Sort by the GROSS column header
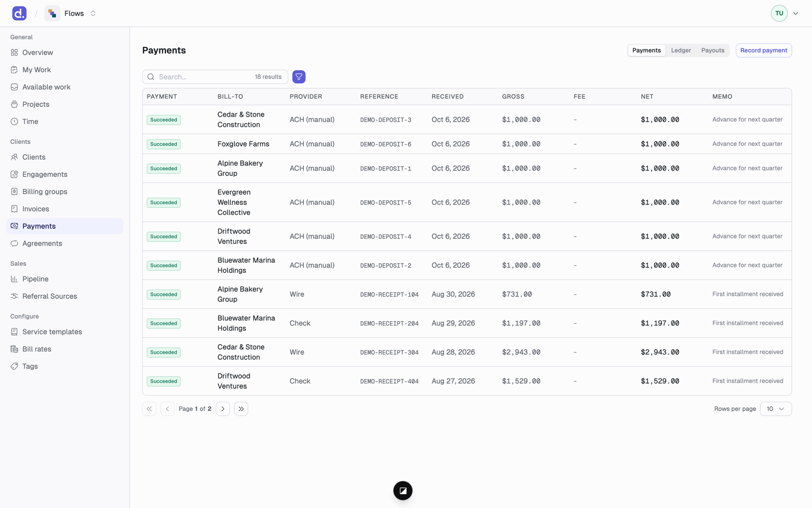 pyautogui.click(x=513, y=97)
